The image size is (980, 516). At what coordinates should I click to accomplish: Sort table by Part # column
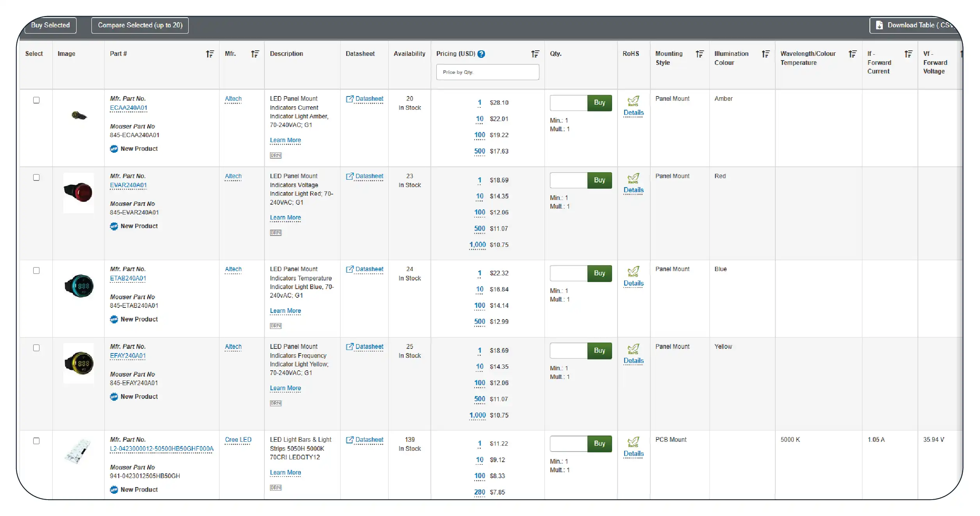pyautogui.click(x=210, y=54)
